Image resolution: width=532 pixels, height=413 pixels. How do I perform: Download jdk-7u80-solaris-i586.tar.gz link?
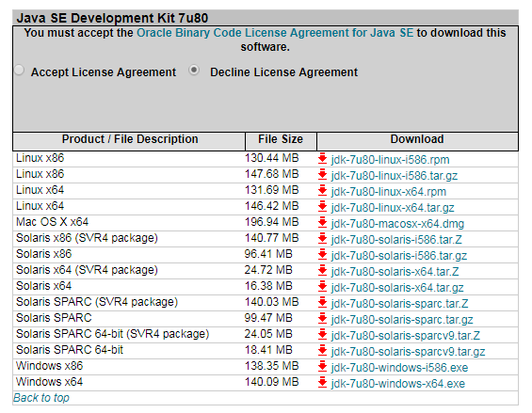[x=399, y=256]
